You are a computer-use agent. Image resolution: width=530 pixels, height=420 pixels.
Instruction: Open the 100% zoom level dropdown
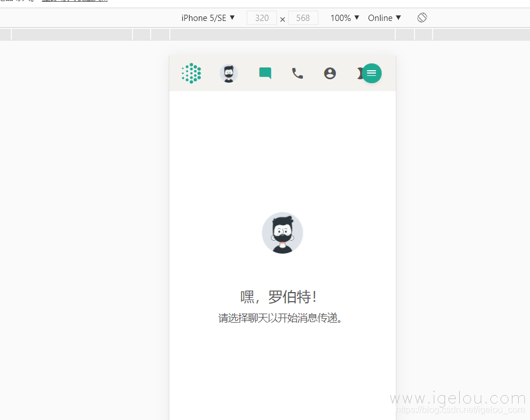click(x=343, y=18)
